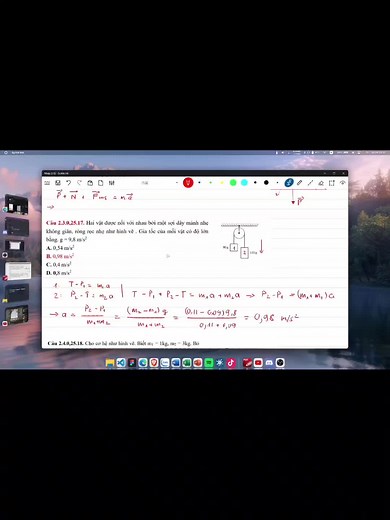Open the hamburger menu in the whiteboard toolbar
390x520 pixels.
[x=47, y=183]
